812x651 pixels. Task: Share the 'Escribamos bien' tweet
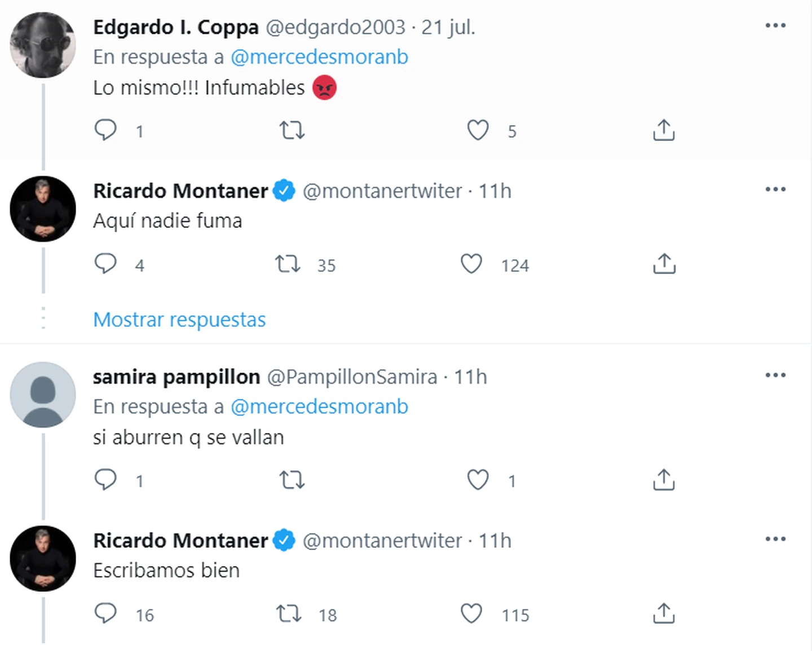click(x=664, y=614)
